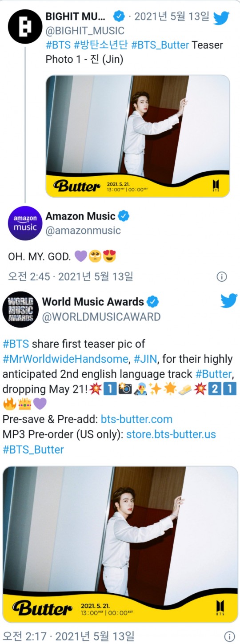The width and height of the screenshot is (240, 644).
Task: Open info icon beside 오전 2:17 timestamp
Action: 229,636
